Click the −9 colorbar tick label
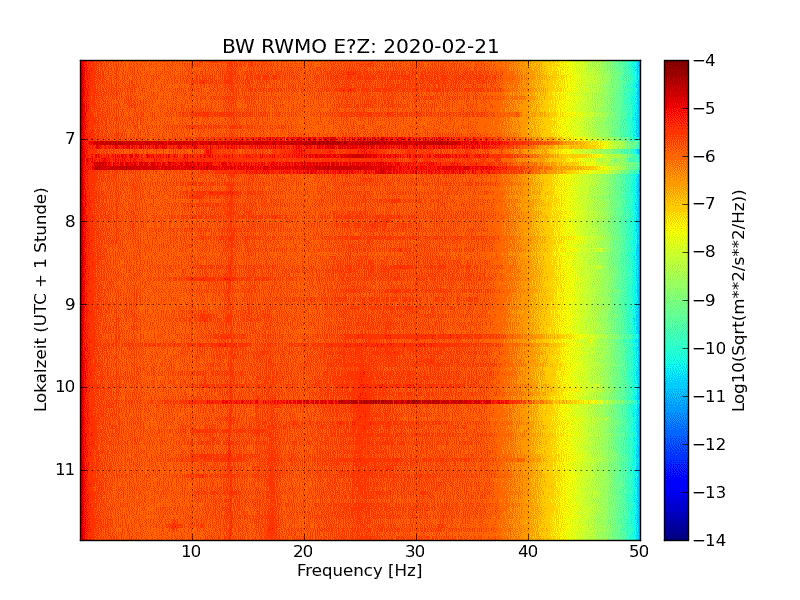800x600 pixels. tap(705, 300)
